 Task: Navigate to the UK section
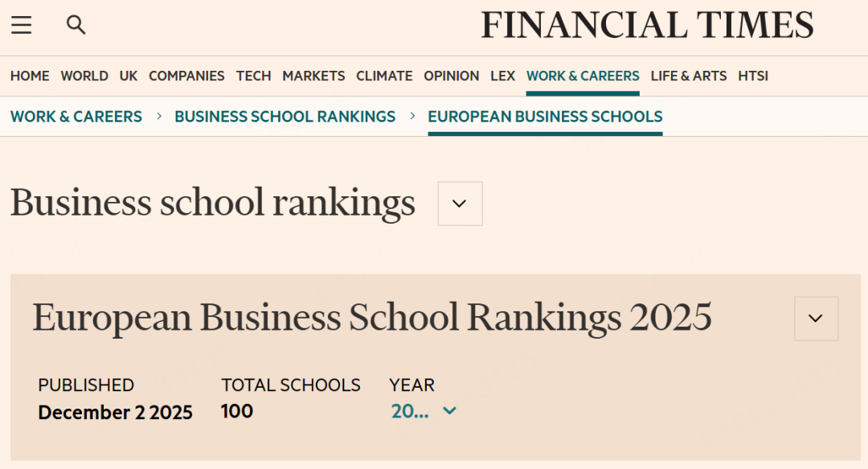click(129, 76)
